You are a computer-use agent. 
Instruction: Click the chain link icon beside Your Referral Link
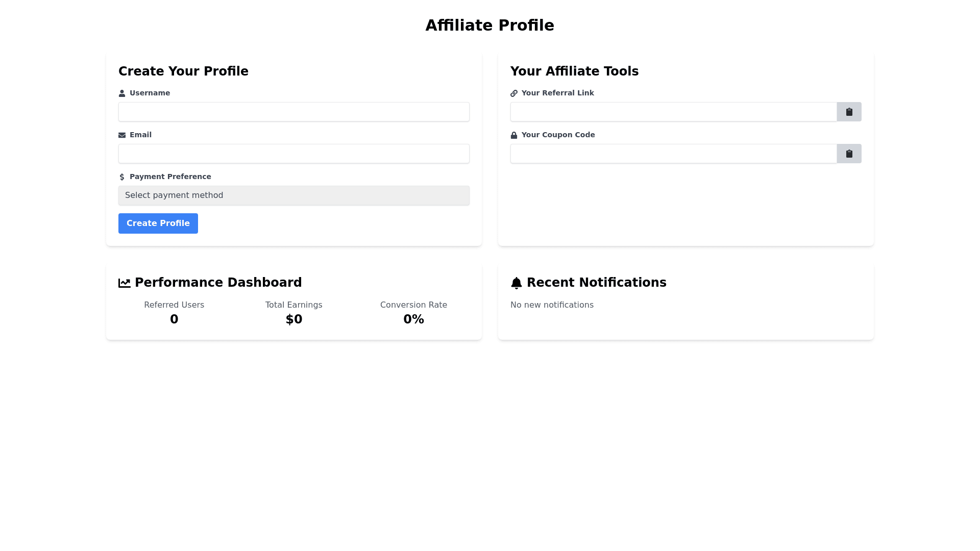pos(513,93)
